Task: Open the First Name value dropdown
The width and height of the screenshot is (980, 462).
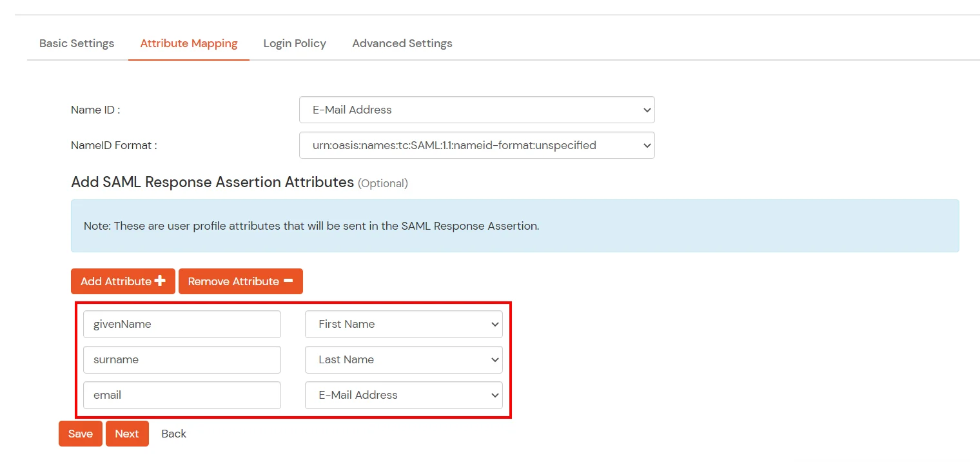Action: [404, 324]
